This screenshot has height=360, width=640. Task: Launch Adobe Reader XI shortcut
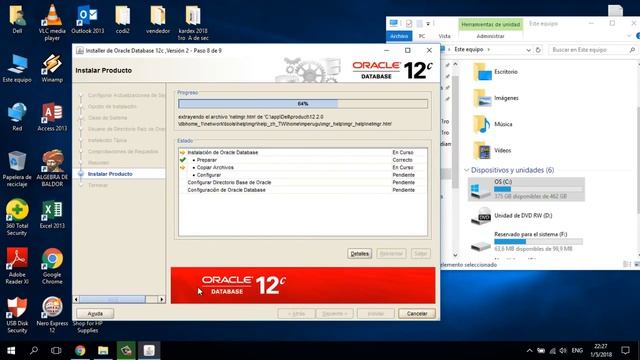point(17,266)
